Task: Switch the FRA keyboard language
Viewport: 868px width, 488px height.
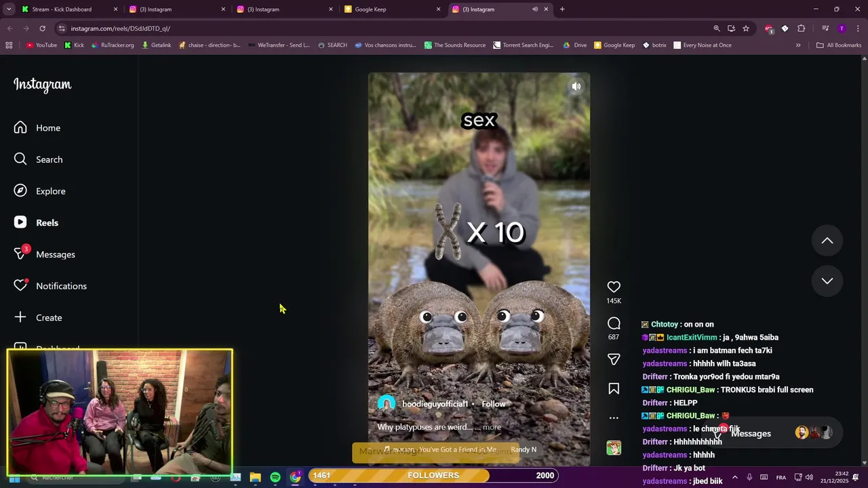Action: click(781, 477)
